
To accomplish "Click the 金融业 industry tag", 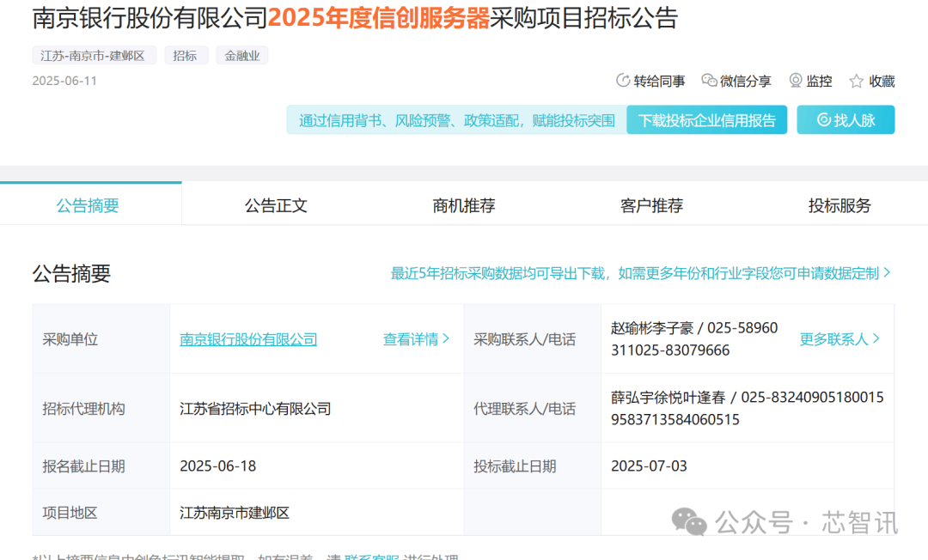I will pyautogui.click(x=242, y=56).
